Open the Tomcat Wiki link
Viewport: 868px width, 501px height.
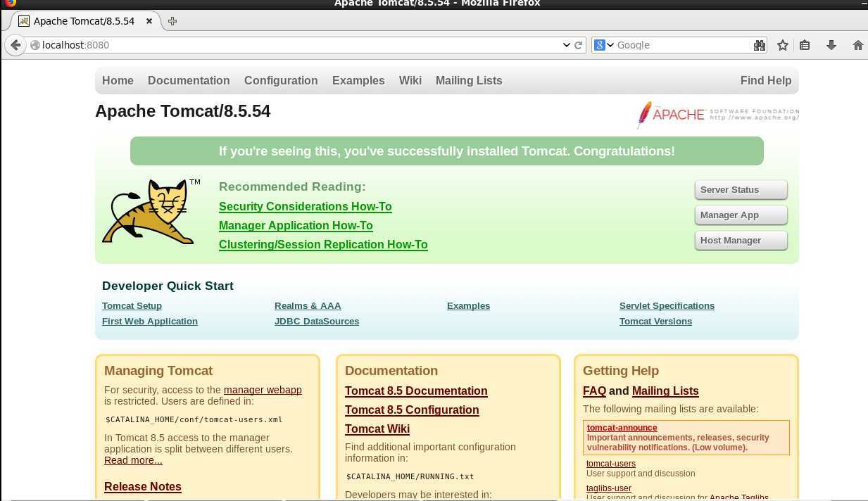click(x=377, y=429)
